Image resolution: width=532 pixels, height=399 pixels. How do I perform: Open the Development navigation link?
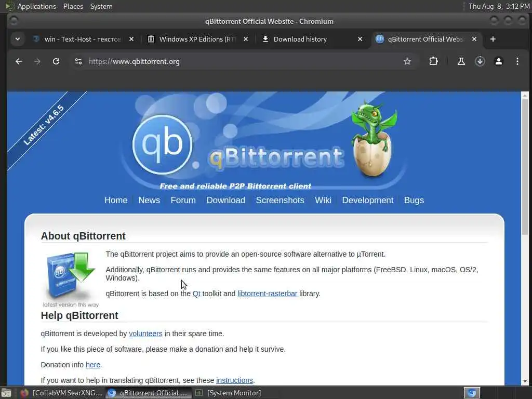pos(368,200)
